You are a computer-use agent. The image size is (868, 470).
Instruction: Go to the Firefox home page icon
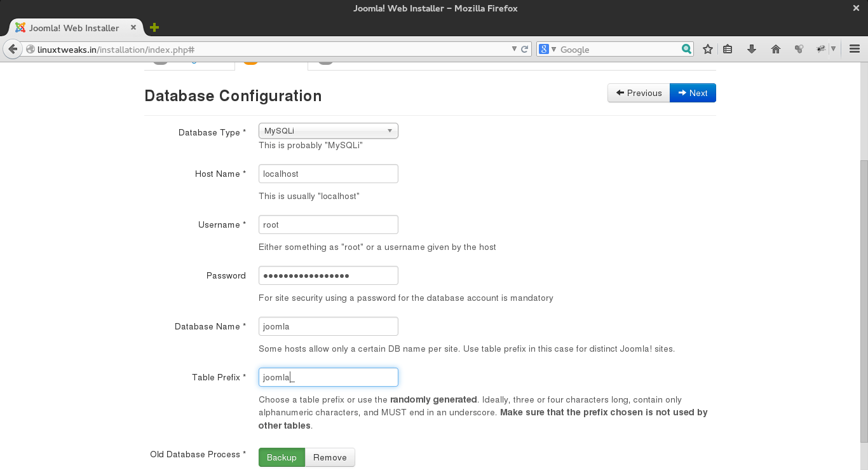(775, 49)
